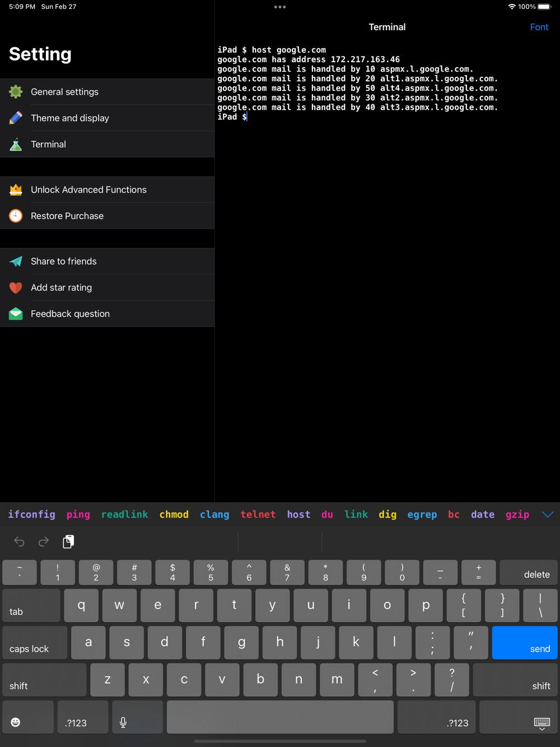Viewport: 560px width, 747px height.
Task: Tap the delete key
Action: pos(529,572)
